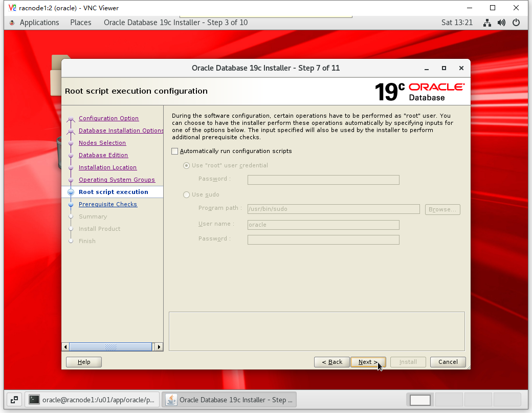Select the Use sudo radio button
Viewport: 532px width, 413px height.
(187, 194)
